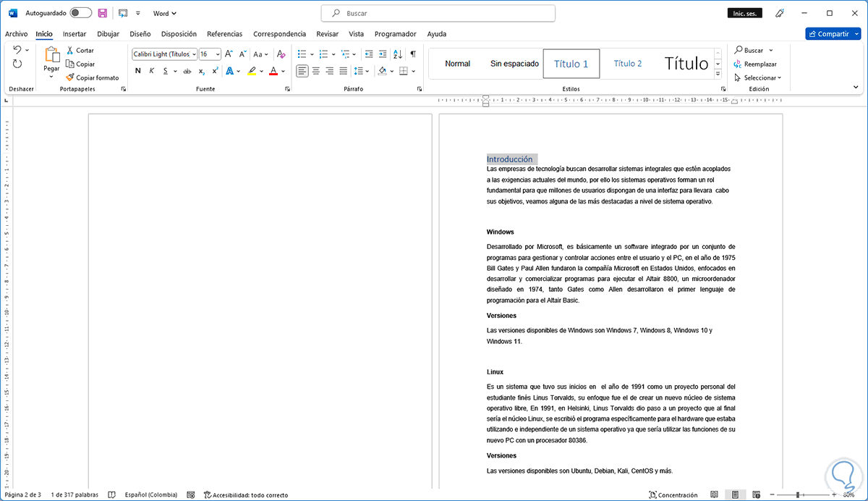The width and height of the screenshot is (868, 501).
Task: Toggle paragraph marks pilcrow display
Action: click(413, 54)
